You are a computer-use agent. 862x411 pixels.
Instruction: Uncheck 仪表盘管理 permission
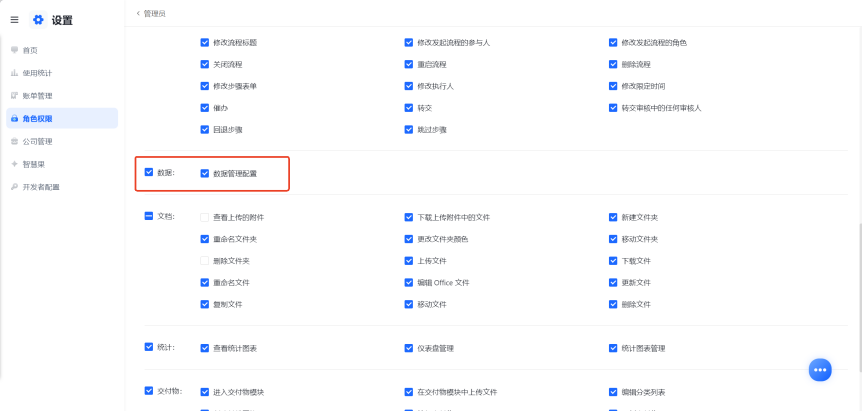coord(408,348)
